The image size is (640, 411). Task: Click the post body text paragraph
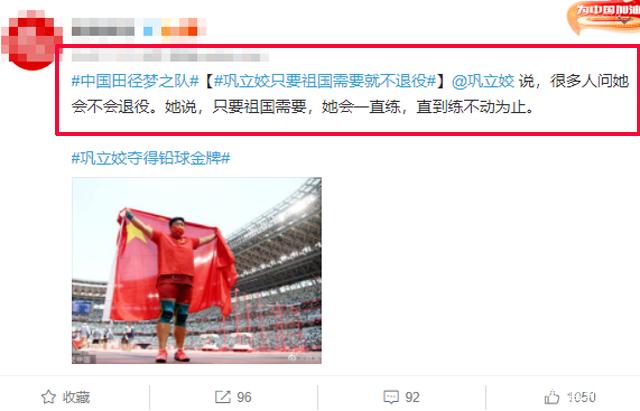[x=350, y=94]
